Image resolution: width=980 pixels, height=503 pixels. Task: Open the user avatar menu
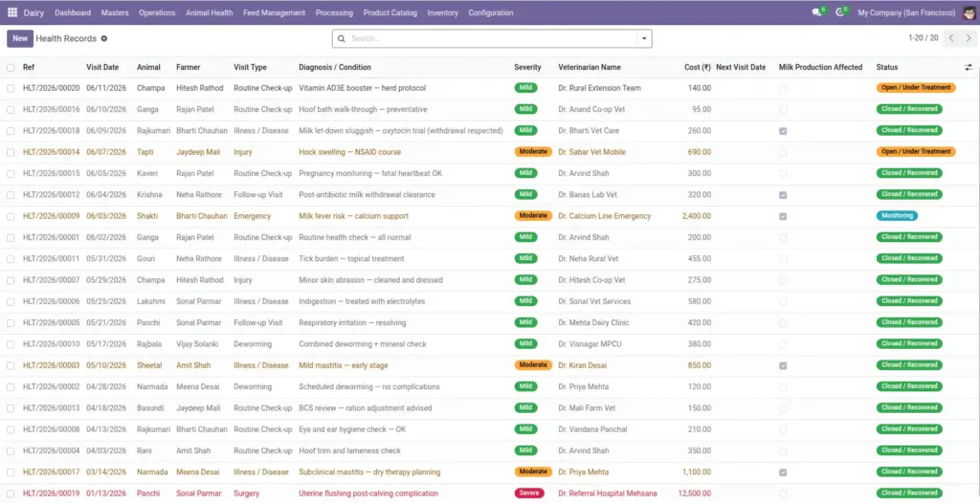click(969, 12)
